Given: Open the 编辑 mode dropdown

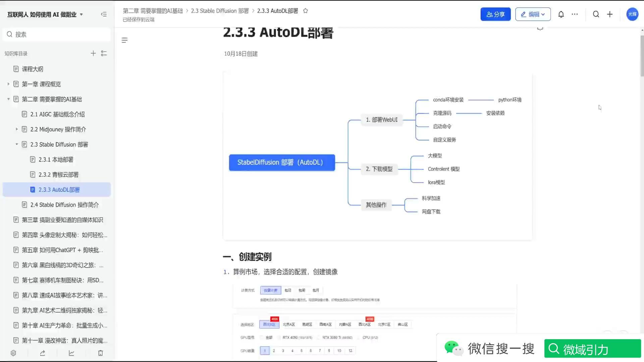Looking at the screenshot, I should coord(533,14).
